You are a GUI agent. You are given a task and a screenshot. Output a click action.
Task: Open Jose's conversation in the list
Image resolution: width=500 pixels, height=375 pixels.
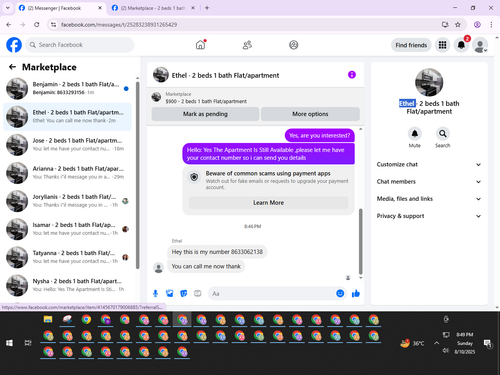tap(68, 145)
